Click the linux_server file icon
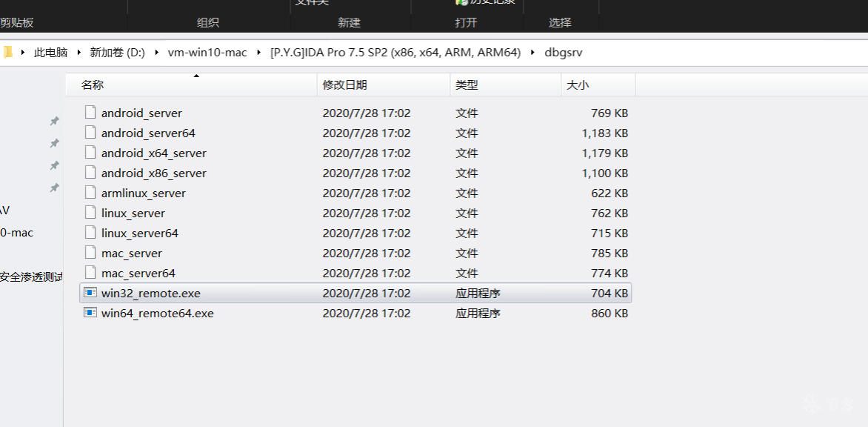868x427 pixels. click(x=90, y=213)
